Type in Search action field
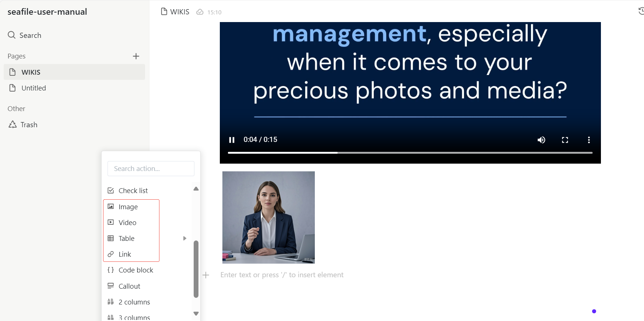 pos(151,168)
